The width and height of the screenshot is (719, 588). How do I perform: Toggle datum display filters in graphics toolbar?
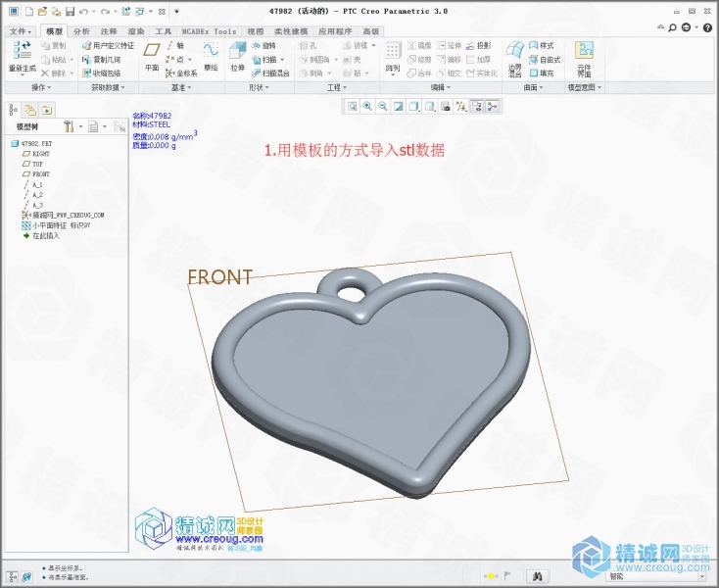point(460,107)
